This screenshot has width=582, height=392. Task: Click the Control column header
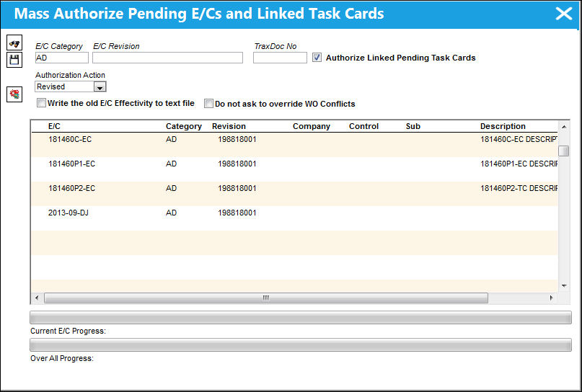point(363,126)
